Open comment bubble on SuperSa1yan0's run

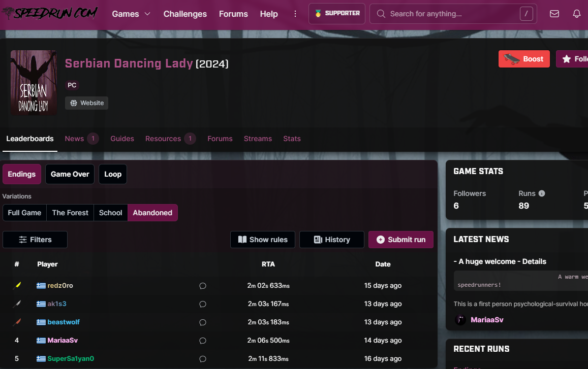tap(202, 359)
